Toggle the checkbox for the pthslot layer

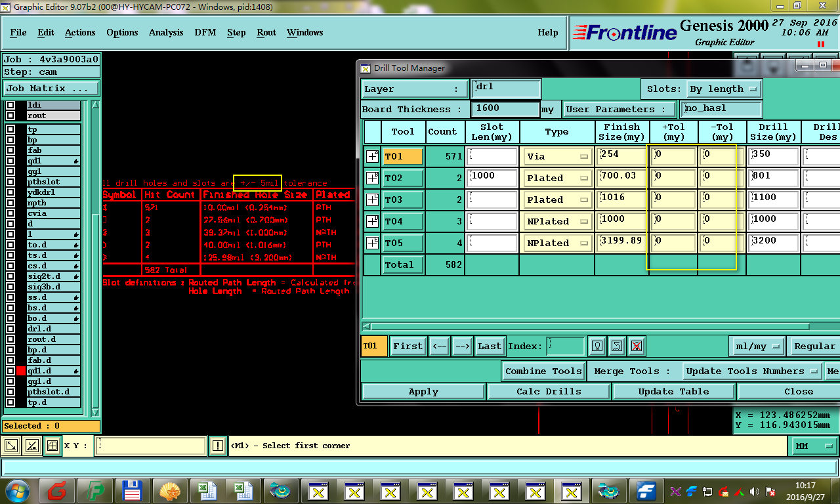pyautogui.click(x=10, y=182)
